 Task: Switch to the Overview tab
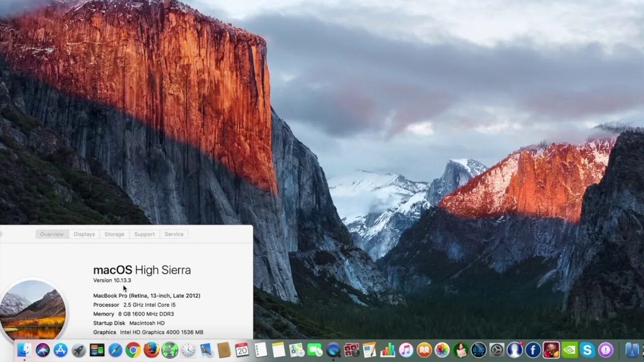coord(52,234)
